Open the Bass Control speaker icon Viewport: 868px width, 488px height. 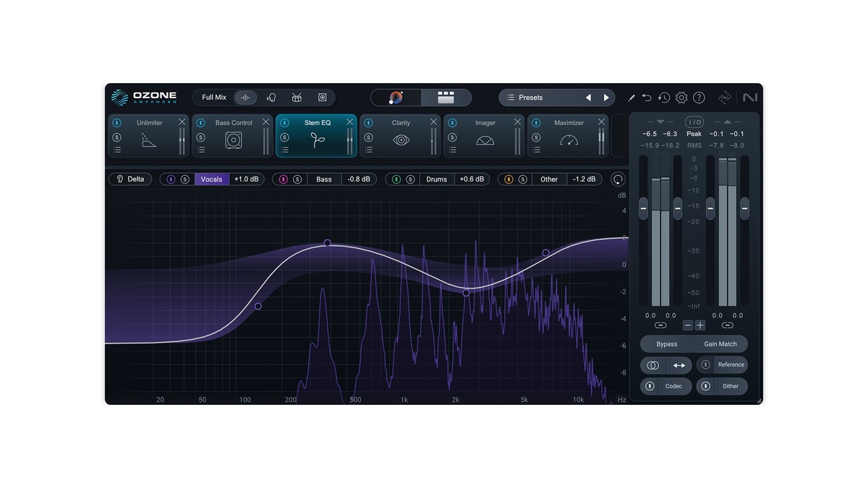click(234, 140)
